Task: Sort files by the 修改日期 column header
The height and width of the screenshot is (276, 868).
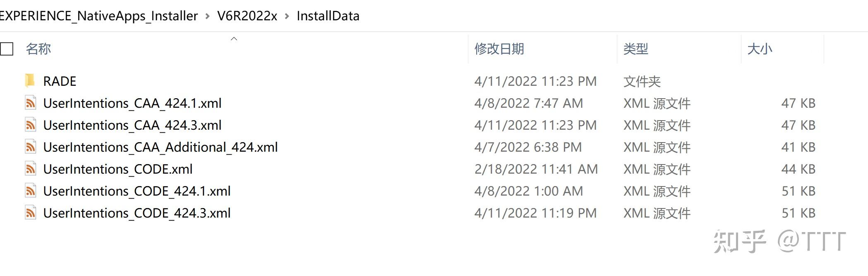Action: (499, 49)
